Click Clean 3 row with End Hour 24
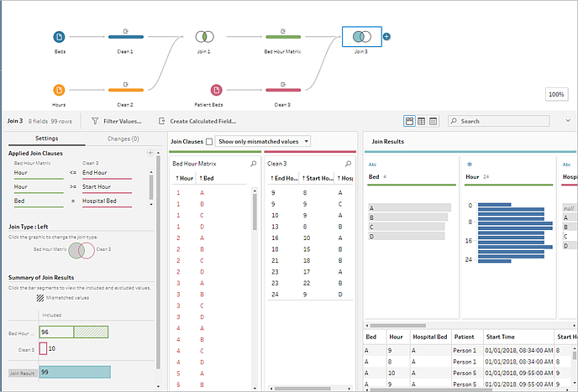The height and width of the screenshot is (392, 578). pyautogui.click(x=310, y=295)
